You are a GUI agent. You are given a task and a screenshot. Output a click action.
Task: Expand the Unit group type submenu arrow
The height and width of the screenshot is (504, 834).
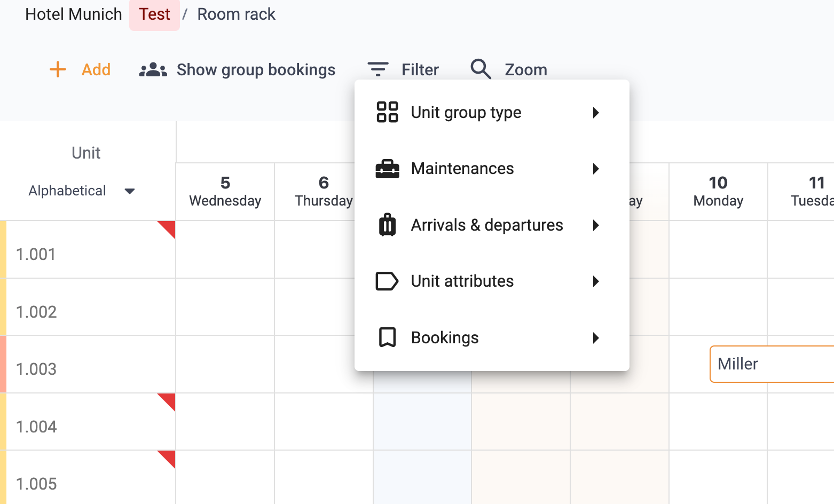[x=596, y=113]
